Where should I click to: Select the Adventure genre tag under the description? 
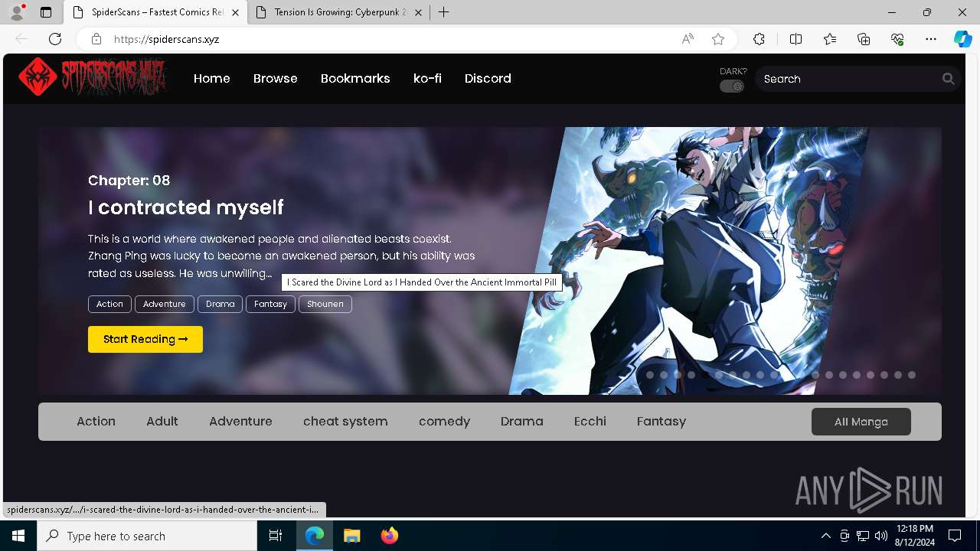165,304
